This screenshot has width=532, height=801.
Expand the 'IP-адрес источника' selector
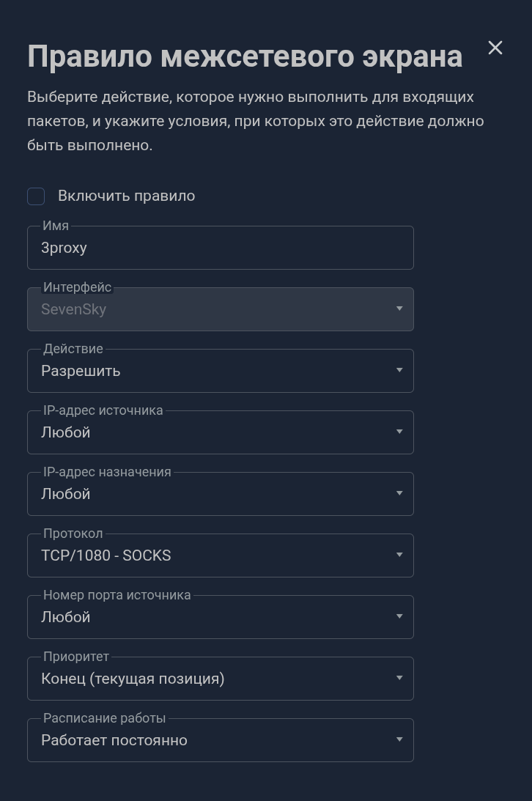[x=220, y=432]
